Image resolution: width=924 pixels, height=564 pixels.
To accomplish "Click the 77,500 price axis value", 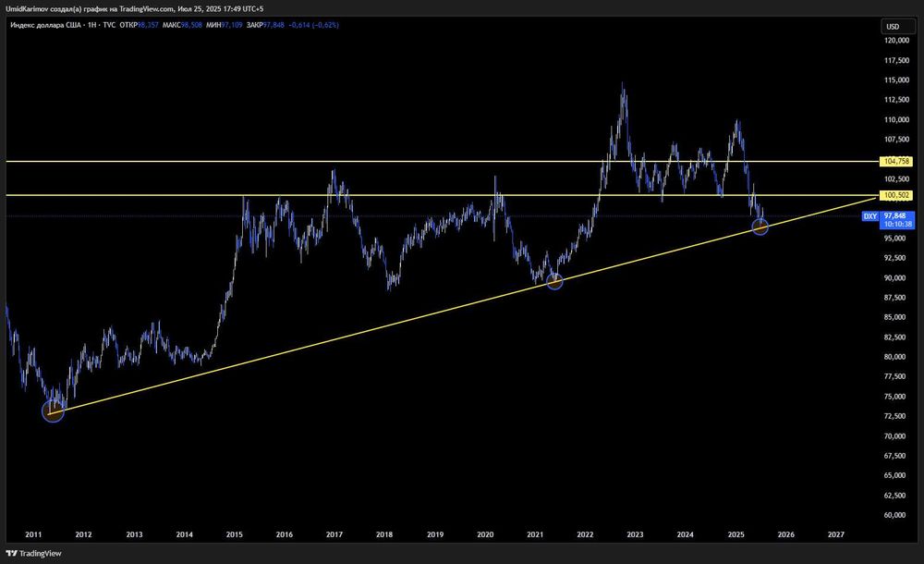I will click(x=895, y=376).
